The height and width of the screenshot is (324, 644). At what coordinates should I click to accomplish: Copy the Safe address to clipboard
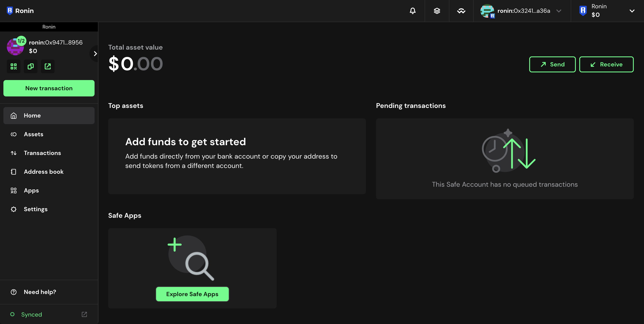30,66
